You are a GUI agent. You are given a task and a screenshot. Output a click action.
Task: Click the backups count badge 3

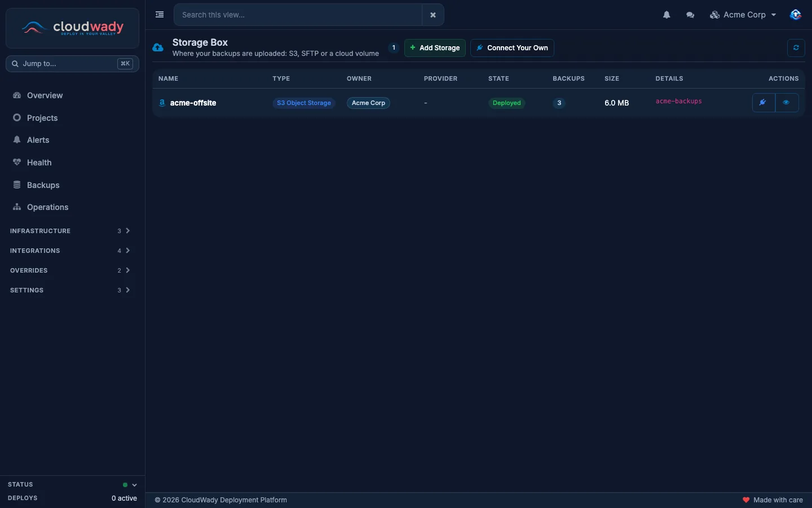(x=559, y=103)
